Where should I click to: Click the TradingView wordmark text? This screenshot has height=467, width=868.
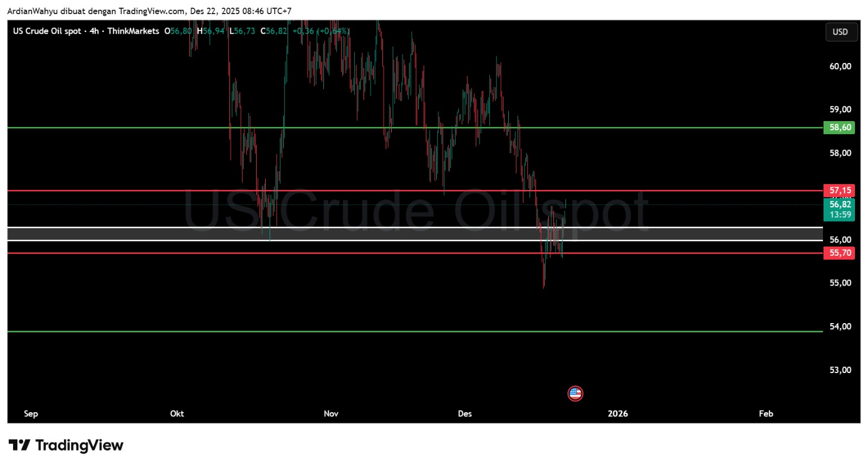point(79,446)
